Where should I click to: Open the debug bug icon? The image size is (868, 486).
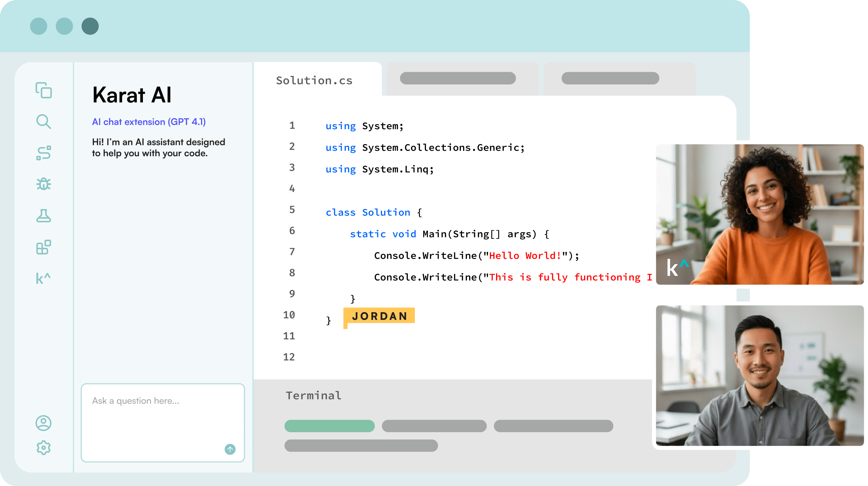tap(43, 184)
